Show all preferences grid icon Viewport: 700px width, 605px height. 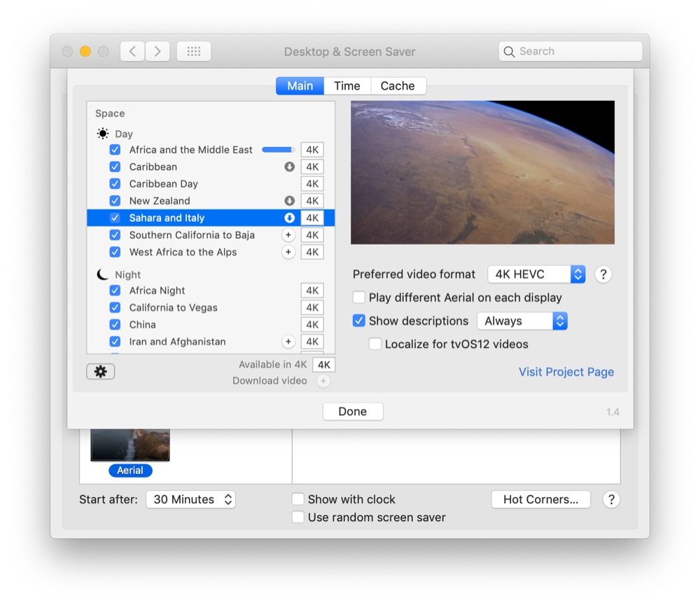(194, 51)
